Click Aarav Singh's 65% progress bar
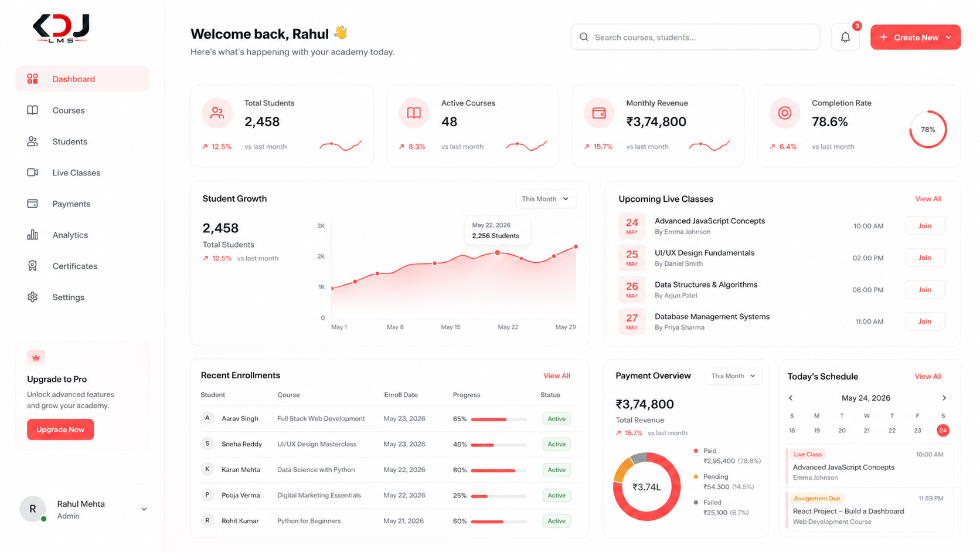The height and width of the screenshot is (552, 980). coord(499,419)
